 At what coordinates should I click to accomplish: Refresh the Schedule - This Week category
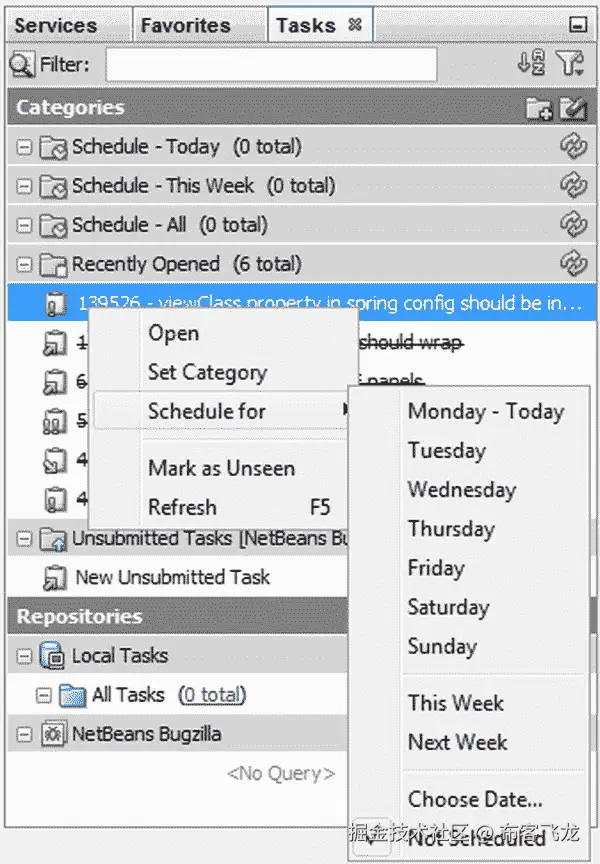(574, 186)
